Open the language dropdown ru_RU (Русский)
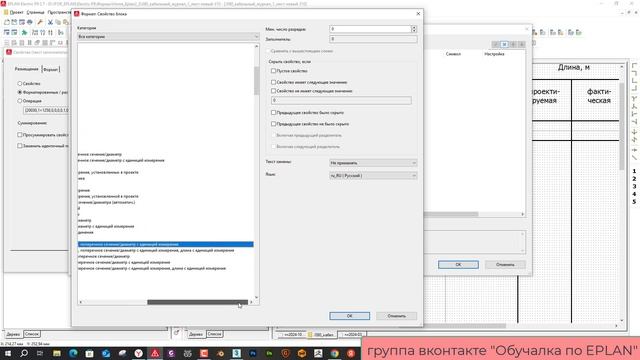The width and height of the screenshot is (640, 360). pos(373,176)
